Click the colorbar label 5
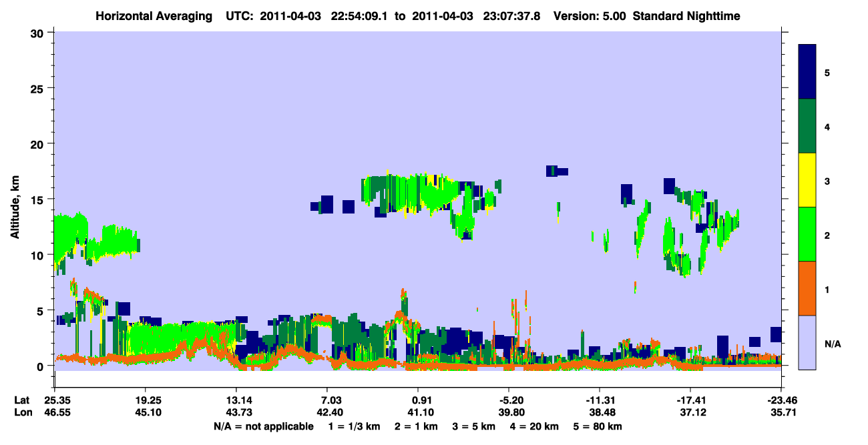868x445 pixels. [827, 72]
